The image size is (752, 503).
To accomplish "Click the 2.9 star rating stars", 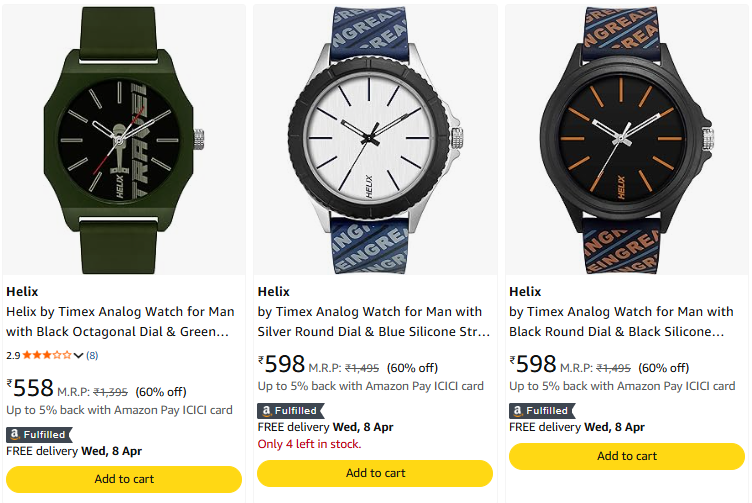I will [x=47, y=355].
